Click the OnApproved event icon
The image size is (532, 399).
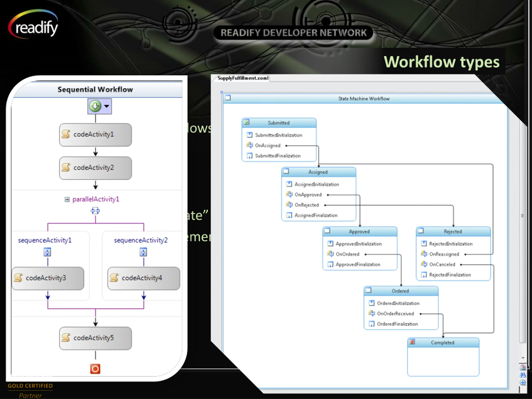tap(289, 194)
